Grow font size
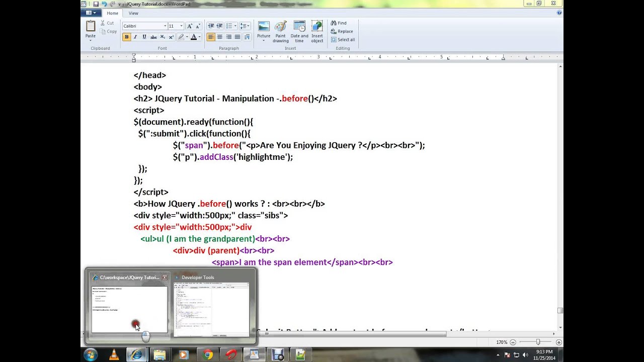The image size is (644, 362). click(x=190, y=26)
